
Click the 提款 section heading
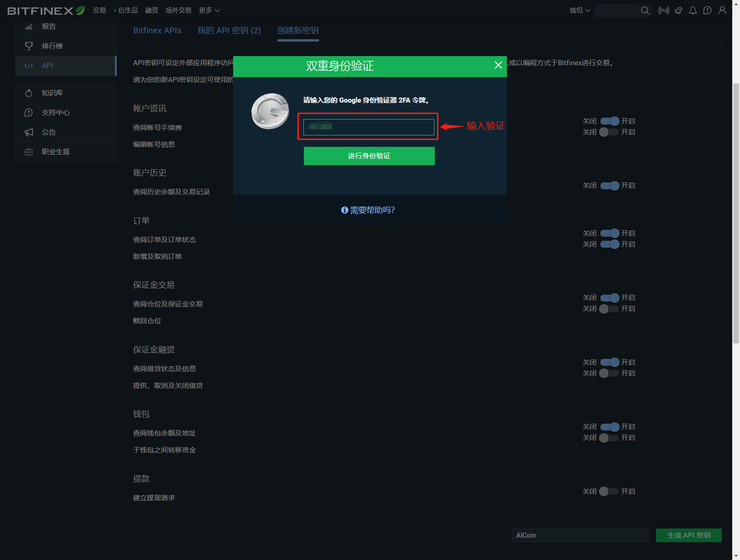141,479
